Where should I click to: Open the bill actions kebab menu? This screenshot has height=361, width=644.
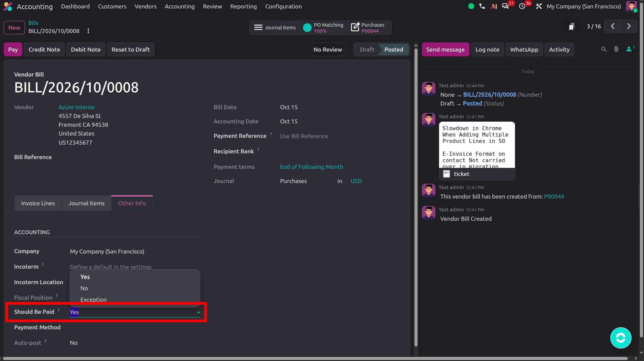(x=88, y=31)
